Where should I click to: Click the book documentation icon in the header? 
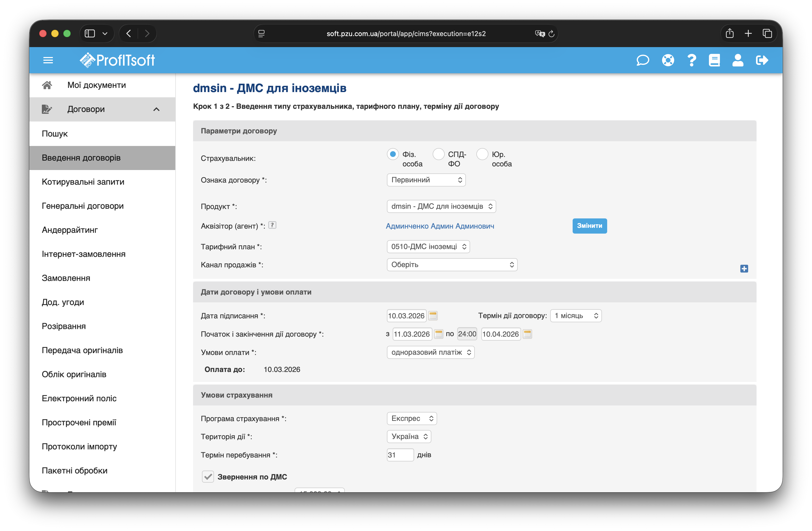point(714,60)
